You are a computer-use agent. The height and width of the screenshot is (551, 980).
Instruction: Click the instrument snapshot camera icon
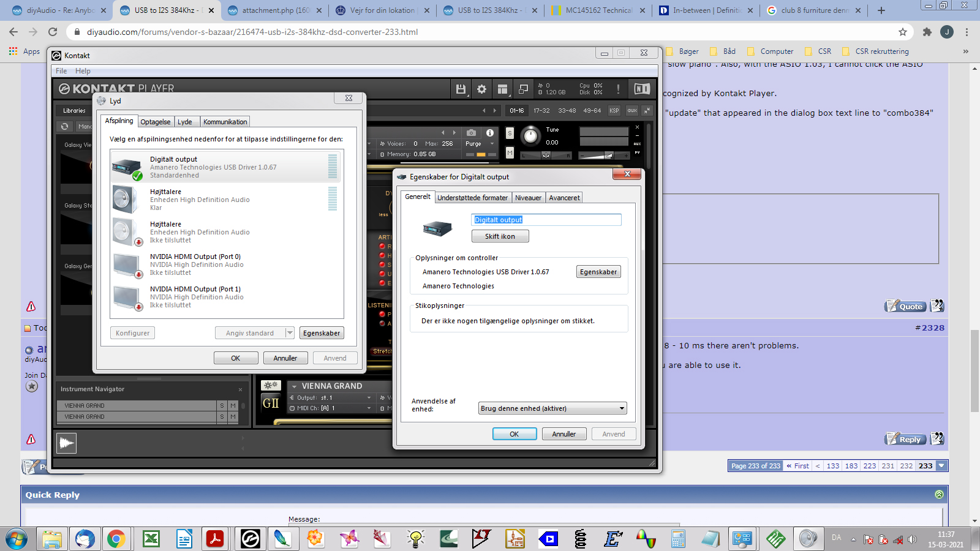pyautogui.click(x=471, y=132)
